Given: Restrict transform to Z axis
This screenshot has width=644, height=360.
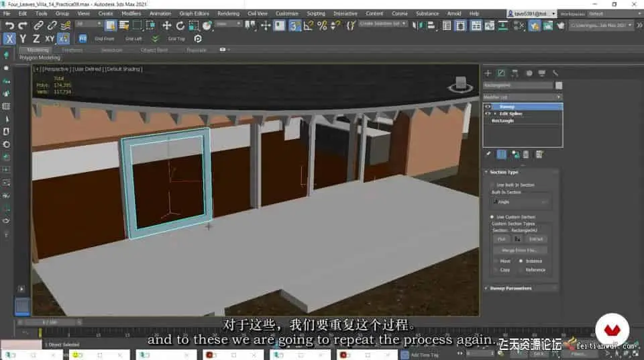Looking at the screenshot, I should point(36,39).
